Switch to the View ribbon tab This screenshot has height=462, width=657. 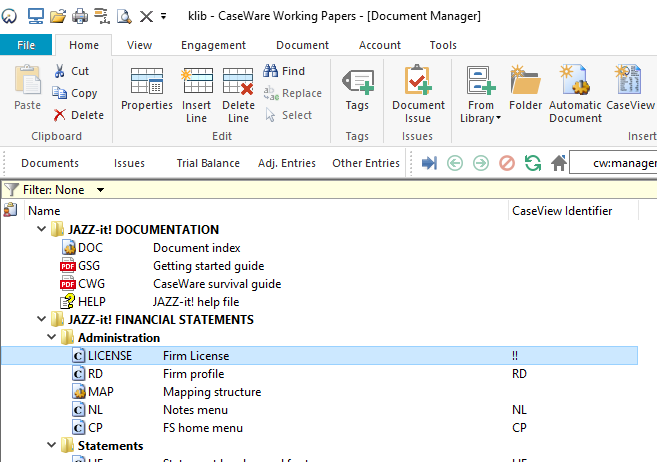click(x=140, y=45)
